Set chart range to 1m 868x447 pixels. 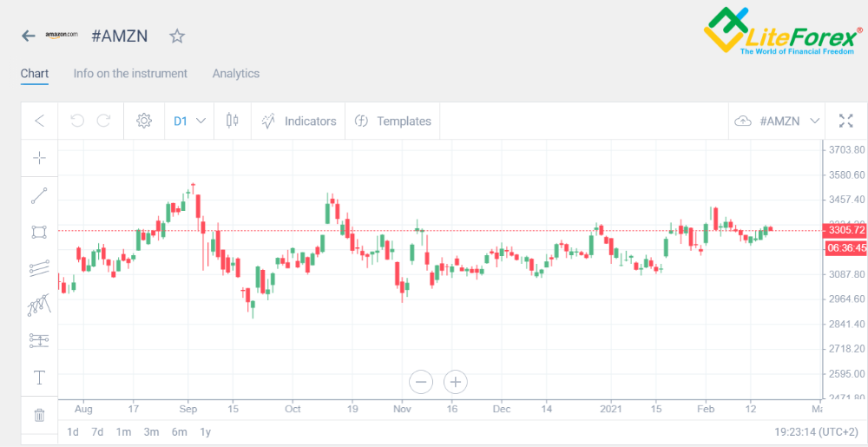124,432
